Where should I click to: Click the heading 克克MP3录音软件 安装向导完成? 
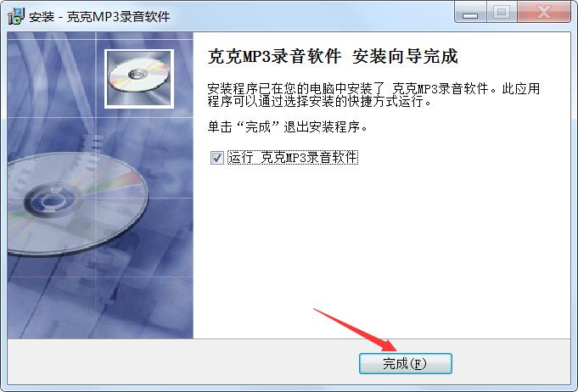[333, 56]
